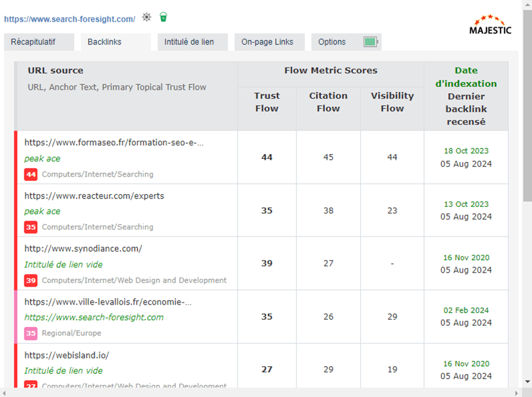
Task: Click Trust Flow value 44
Action: tap(267, 157)
